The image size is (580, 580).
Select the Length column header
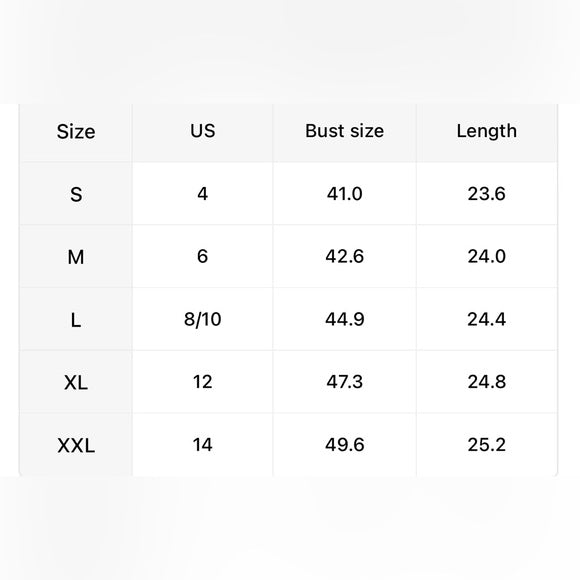(486, 131)
